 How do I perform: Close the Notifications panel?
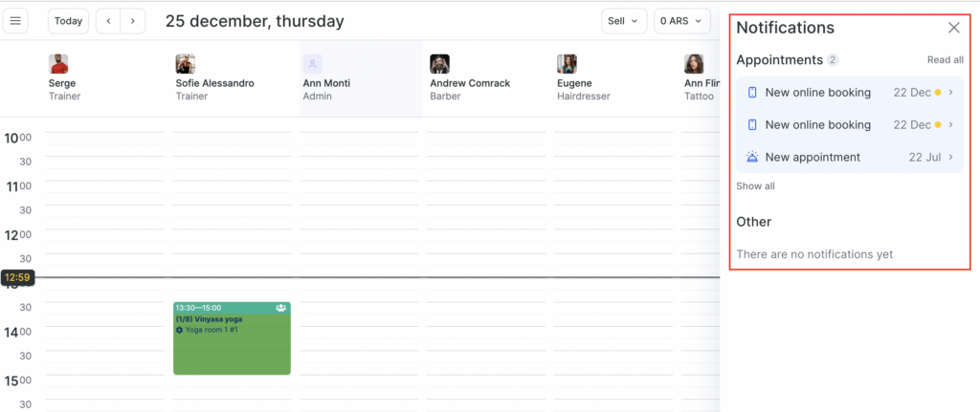pos(953,28)
